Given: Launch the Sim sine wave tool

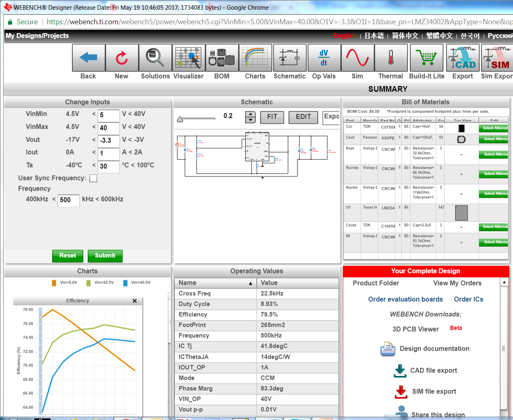Looking at the screenshot, I should coord(357,58).
